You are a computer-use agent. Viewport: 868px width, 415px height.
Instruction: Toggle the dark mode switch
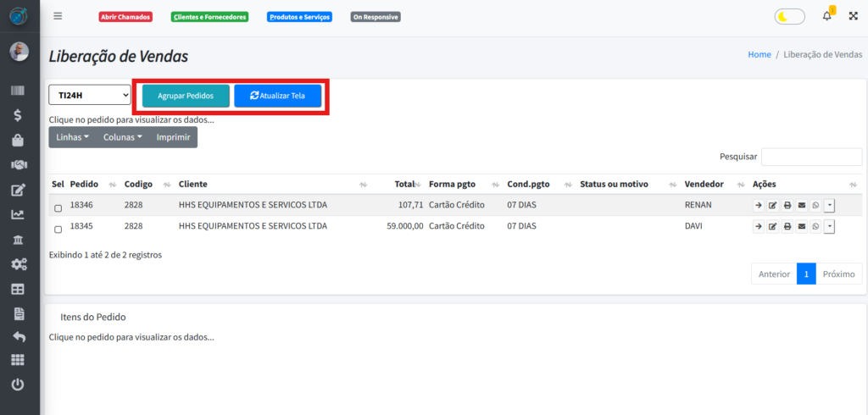pyautogui.click(x=789, y=16)
